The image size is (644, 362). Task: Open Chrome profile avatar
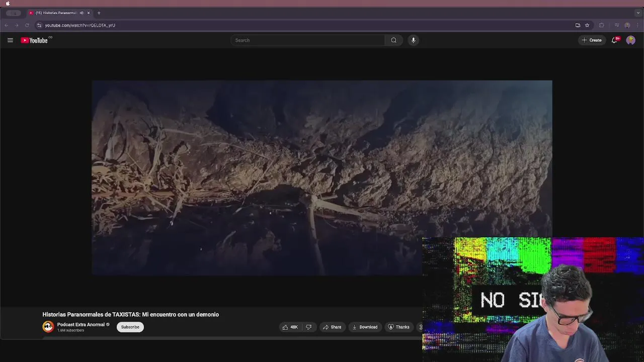coord(627,25)
